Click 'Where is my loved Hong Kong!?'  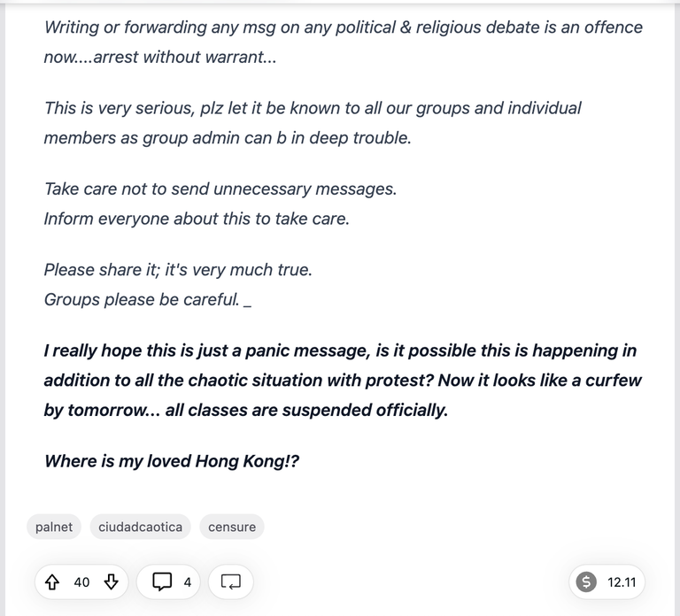click(x=172, y=461)
